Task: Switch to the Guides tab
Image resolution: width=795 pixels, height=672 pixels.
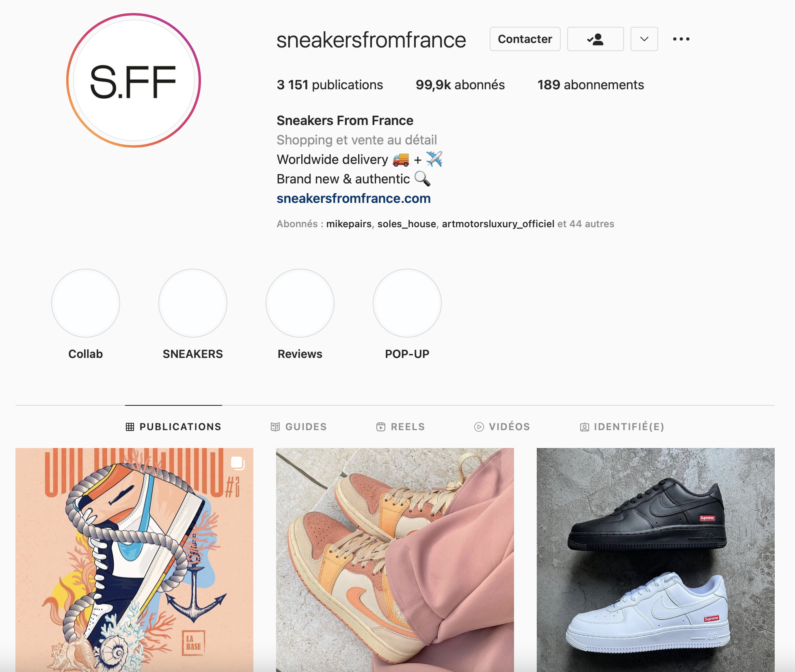Action: coord(299,426)
